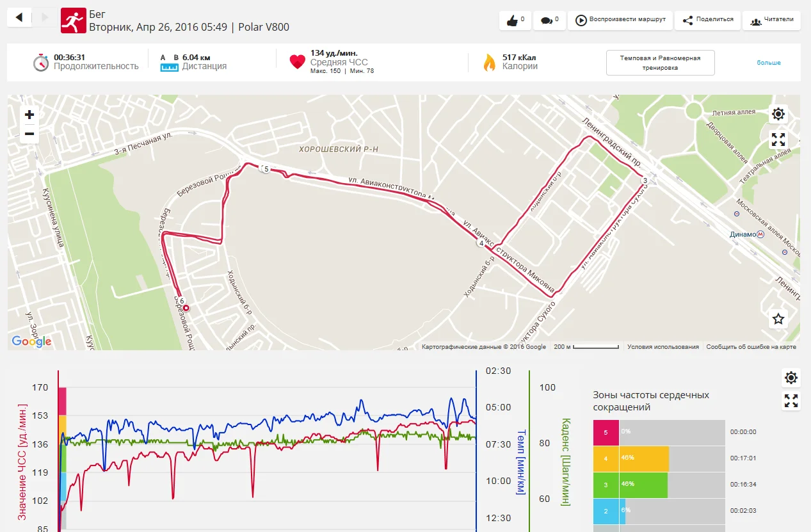This screenshot has width=811, height=532.
Task: Open the Условия использования link
Action: pos(662,347)
